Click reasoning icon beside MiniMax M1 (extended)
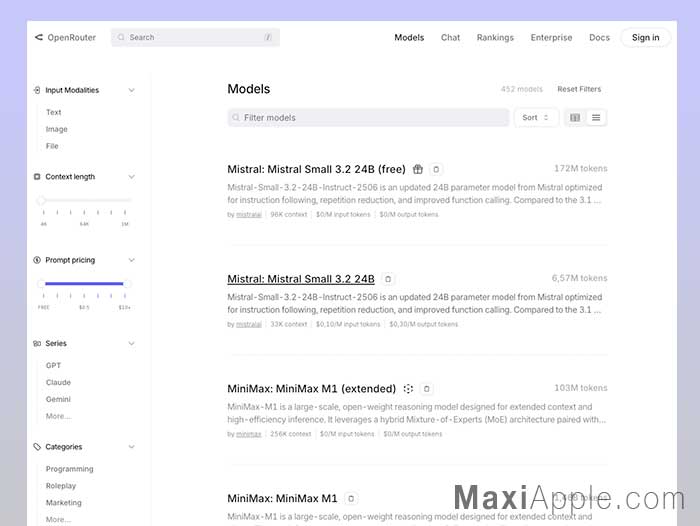This screenshot has width=700, height=526. coord(408,389)
